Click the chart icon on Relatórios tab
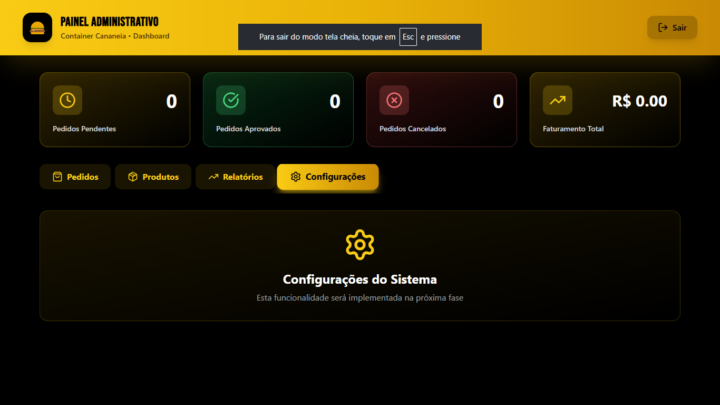Screen dimensions: 720x405 click(213, 177)
